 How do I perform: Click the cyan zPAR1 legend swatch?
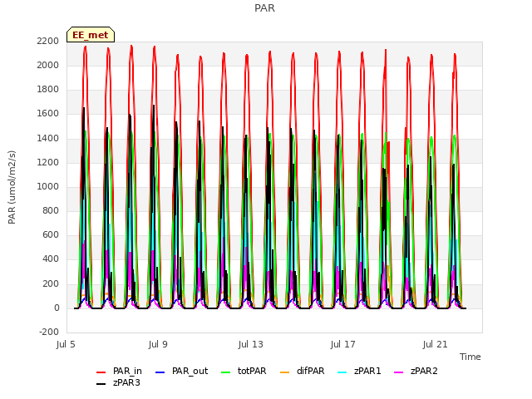click(342, 372)
